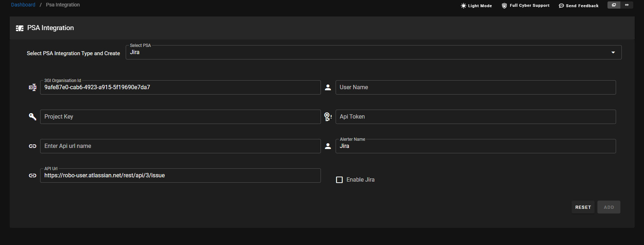Click the link icon beside Enter Api url name
The height and width of the screenshot is (245, 644).
[x=33, y=146]
